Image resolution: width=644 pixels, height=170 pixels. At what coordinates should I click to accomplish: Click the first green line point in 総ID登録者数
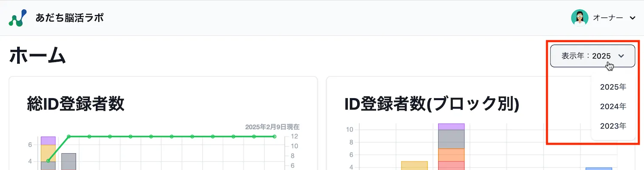point(48,161)
